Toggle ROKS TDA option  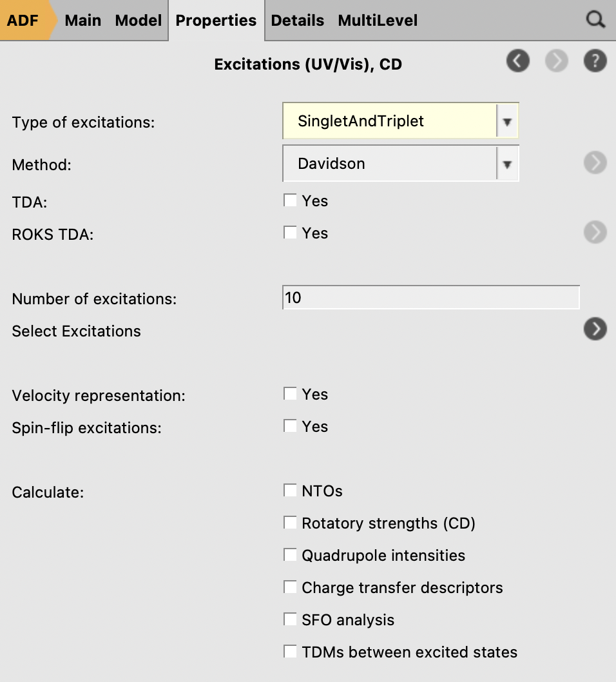[x=290, y=233]
